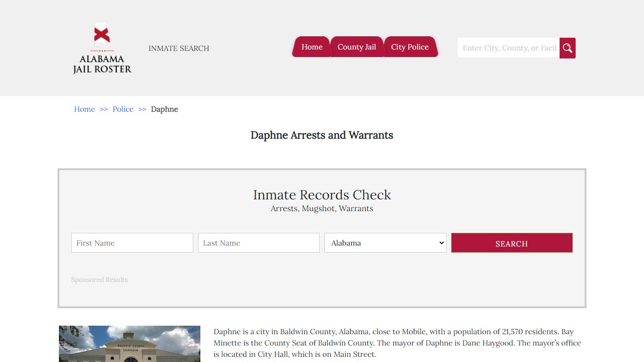Click the Arrests, Mugshot, Warrants subtitle
This screenshot has height=362, width=644.
(x=322, y=208)
